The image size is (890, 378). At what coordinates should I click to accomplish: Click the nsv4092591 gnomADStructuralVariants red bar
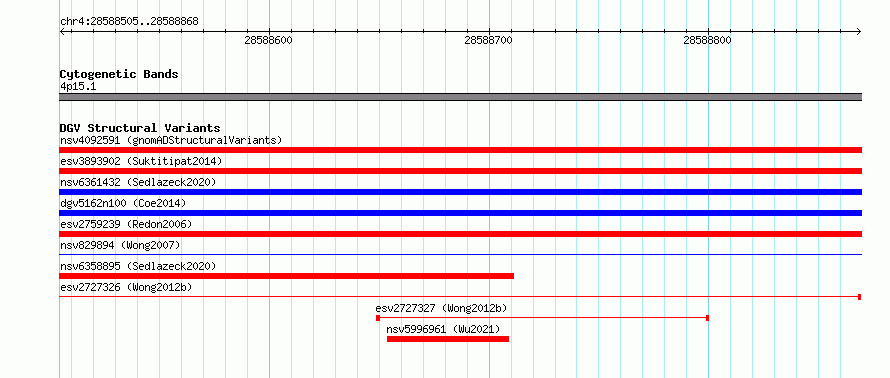460,150
